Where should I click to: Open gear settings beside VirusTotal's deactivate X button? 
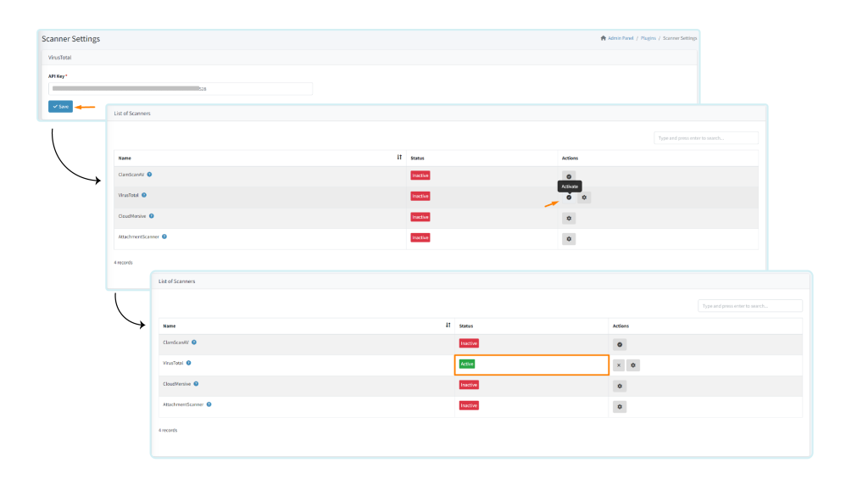[633, 365]
